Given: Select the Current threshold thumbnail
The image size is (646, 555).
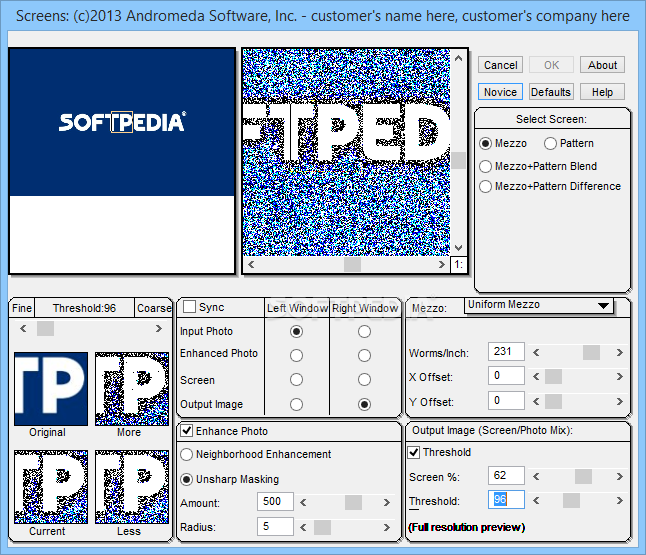Looking at the screenshot, I should pos(51,487).
